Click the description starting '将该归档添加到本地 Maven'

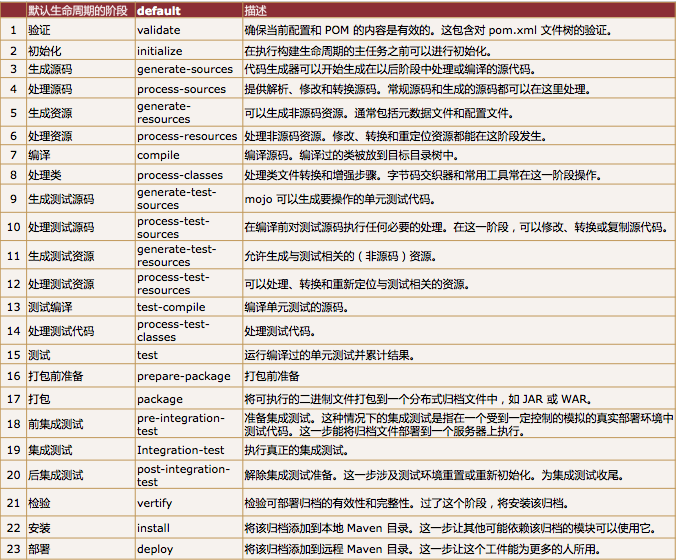click(450, 528)
